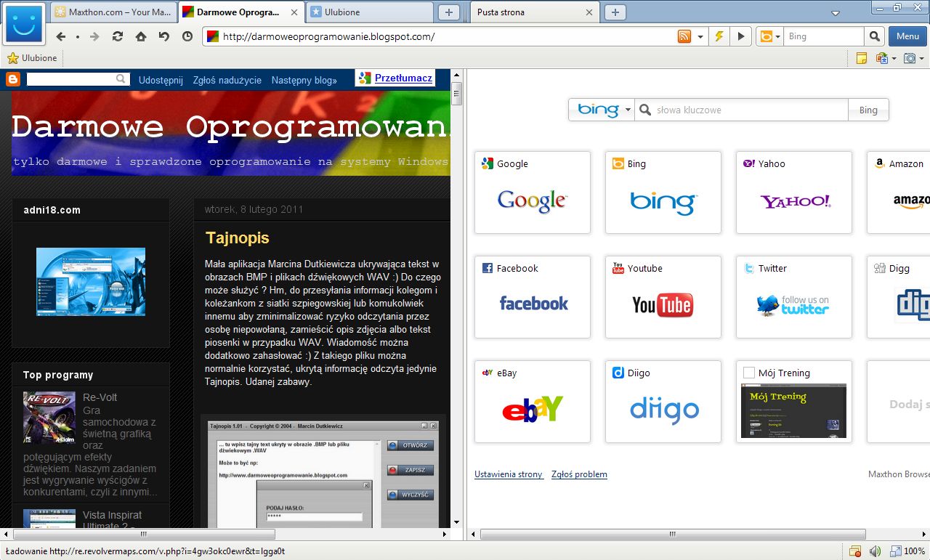Open the RSS feed icon in address bar

pyautogui.click(x=684, y=36)
